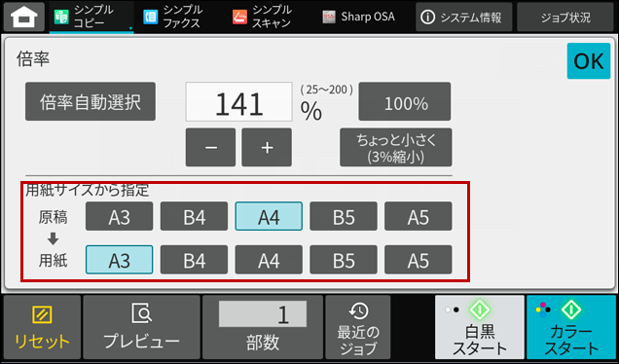Open プレビュー
The width and height of the screenshot is (619, 364).
coord(141,327)
